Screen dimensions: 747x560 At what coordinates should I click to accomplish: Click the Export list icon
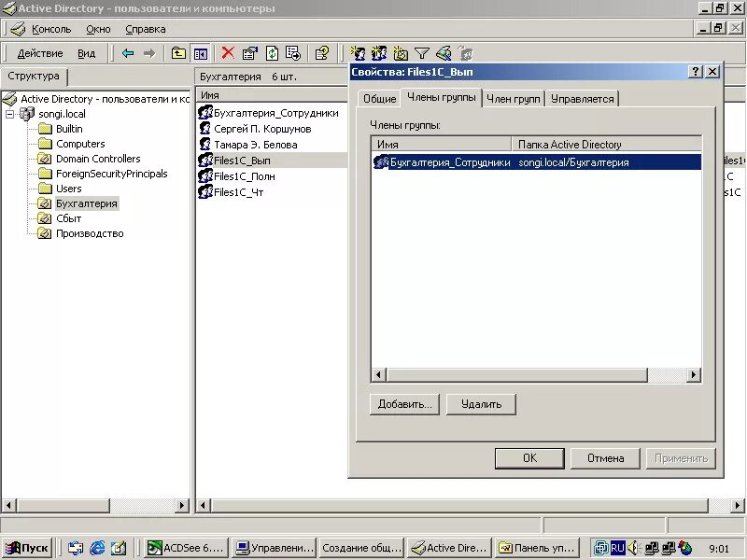(293, 53)
